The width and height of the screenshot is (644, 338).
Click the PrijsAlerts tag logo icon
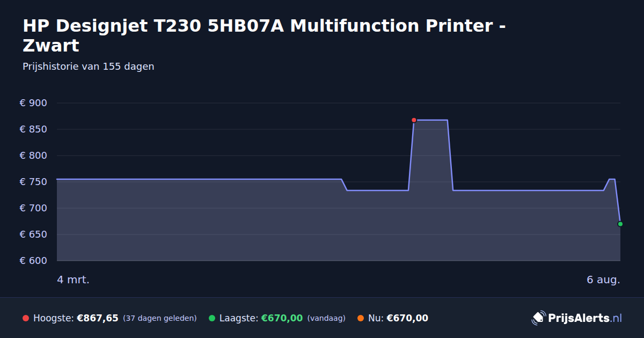click(x=538, y=318)
